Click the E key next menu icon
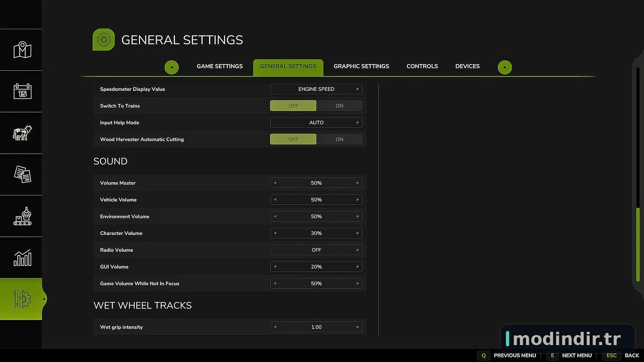This screenshot has width=644, height=362. (552, 356)
